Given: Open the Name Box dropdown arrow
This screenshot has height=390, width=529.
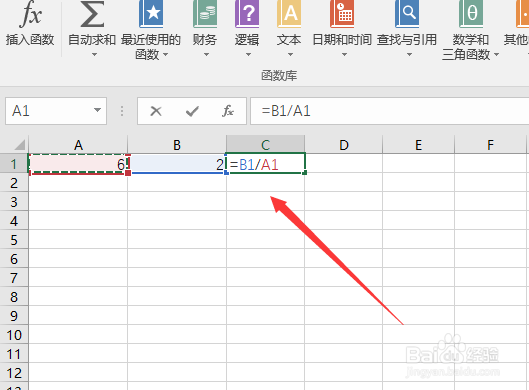Looking at the screenshot, I should pos(98,110).
